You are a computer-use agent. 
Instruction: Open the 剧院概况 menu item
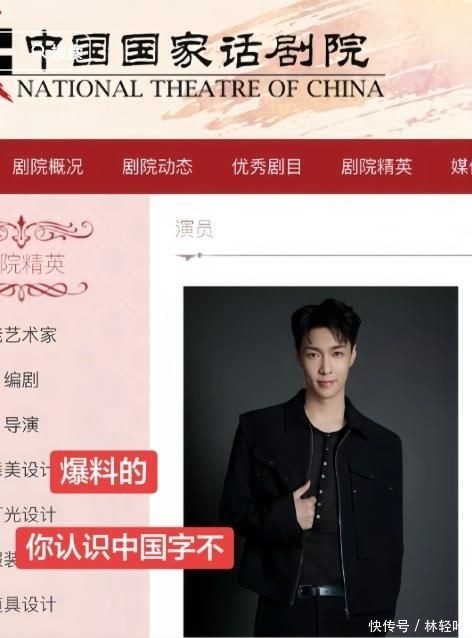tap(48, 167)
